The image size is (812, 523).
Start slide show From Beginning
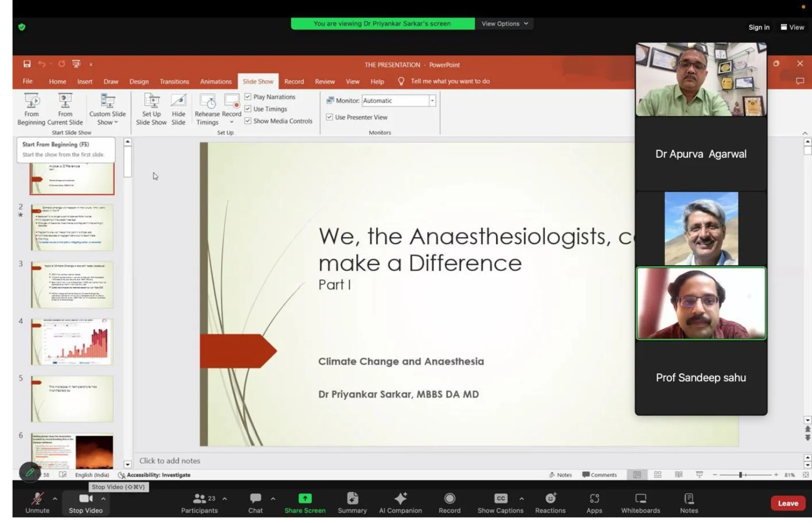(x=32, y=109)
